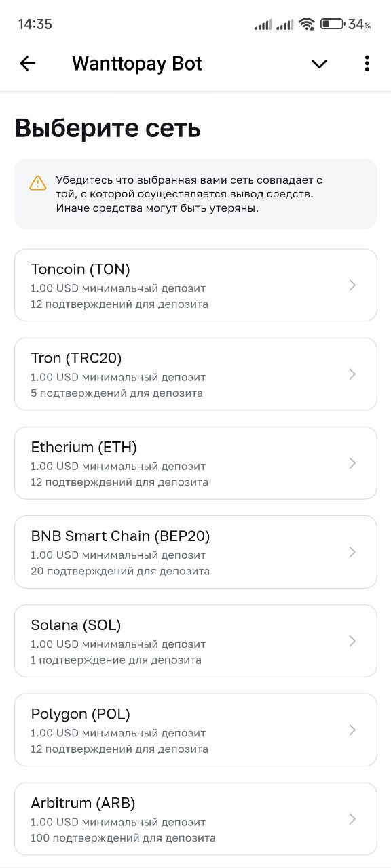Tap the Wi-Fi status icon
The image size is (391, 868).
pyautogui.click(x=307, y=24)
